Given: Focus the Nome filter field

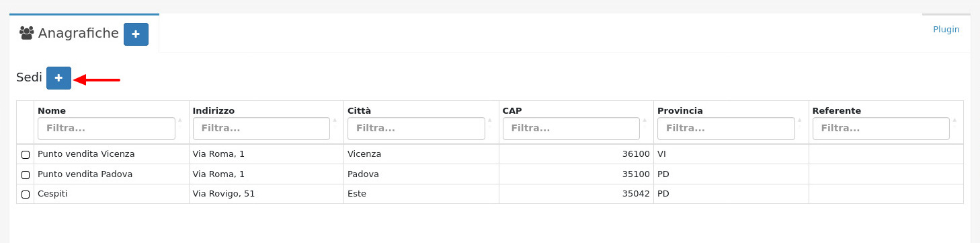Looking at the screenshot, I should pyautogui.click(x=106, y=129).
